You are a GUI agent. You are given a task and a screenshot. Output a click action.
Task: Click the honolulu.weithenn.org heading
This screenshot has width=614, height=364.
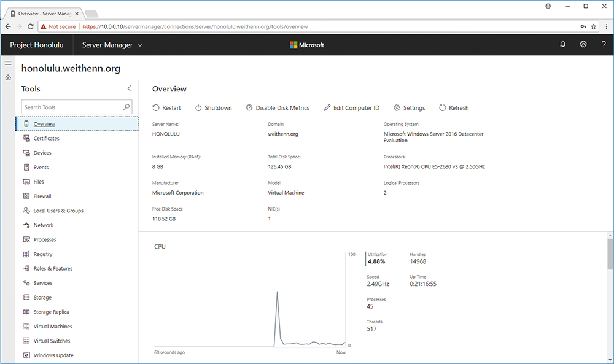click(71, 68)
